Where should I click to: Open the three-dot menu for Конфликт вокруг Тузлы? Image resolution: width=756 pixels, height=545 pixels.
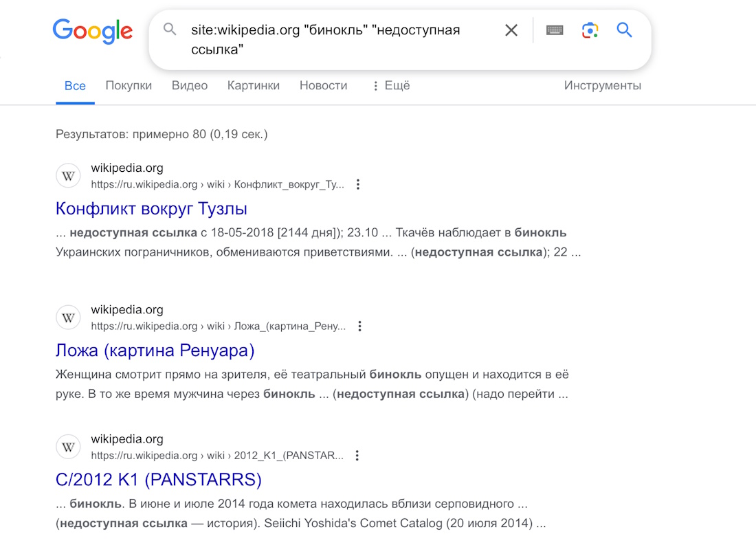click(358, 184)
